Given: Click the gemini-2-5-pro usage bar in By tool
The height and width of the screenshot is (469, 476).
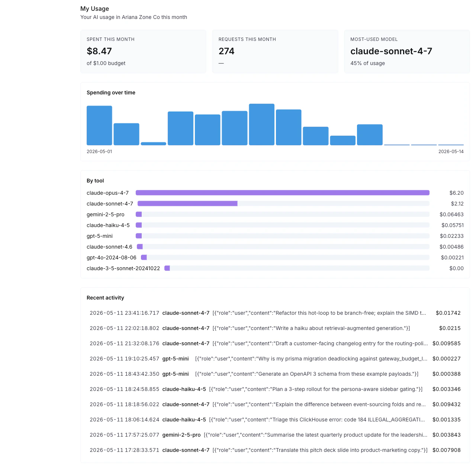Looking at the screenshot, I should click(283, 214).
